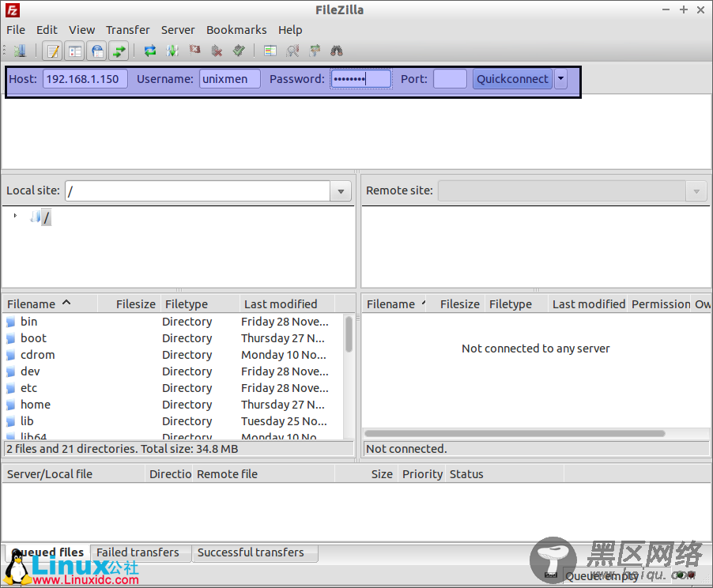Select root folder in local tree
This screenshot has width=713, height=588.
point(47,217)
